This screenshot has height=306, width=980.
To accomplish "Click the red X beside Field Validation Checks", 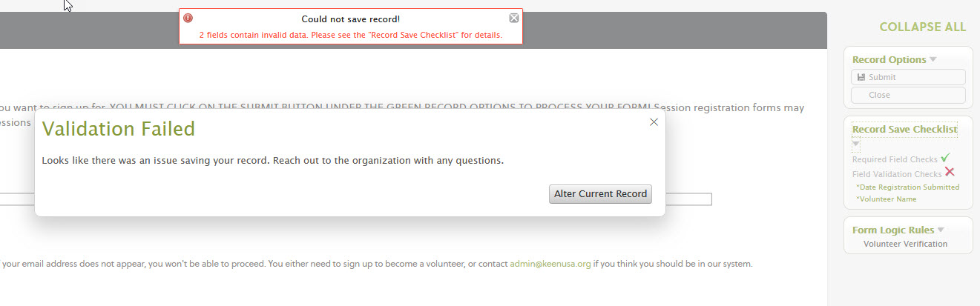I will click(949, 173).
